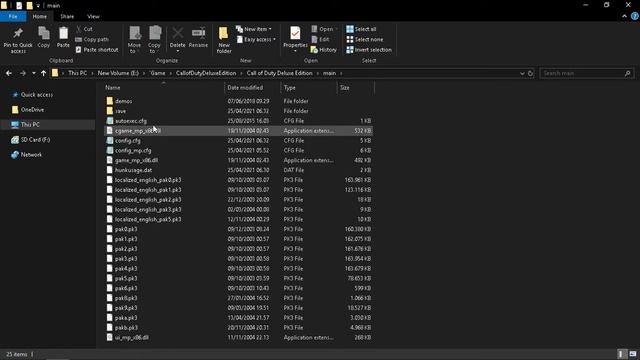640x360 pixels.
Task: Open the Copy to menu
Action: pyautogui.click(x=154, y=40)
